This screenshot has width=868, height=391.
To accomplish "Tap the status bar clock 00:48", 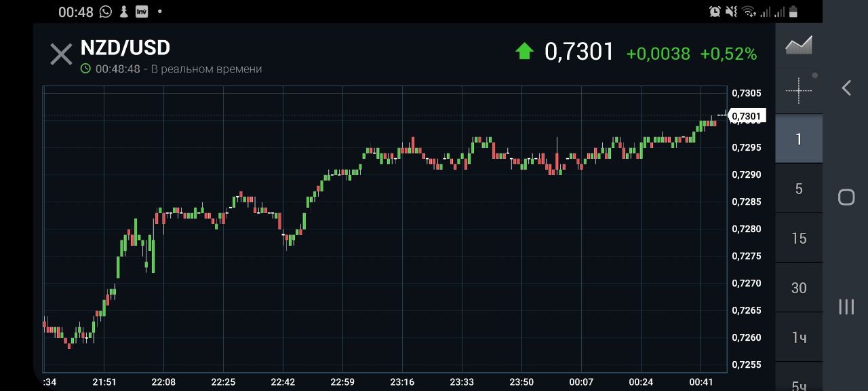I will [76, 12].
